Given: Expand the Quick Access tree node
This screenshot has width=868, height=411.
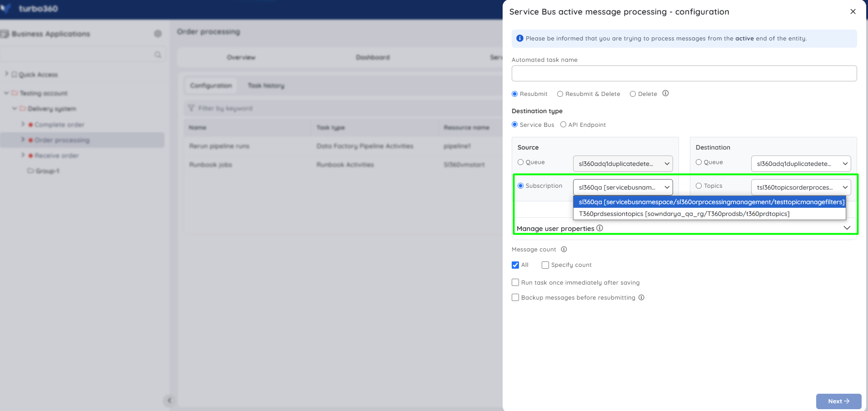Looking at the screenshot, I should pos(6,74).
